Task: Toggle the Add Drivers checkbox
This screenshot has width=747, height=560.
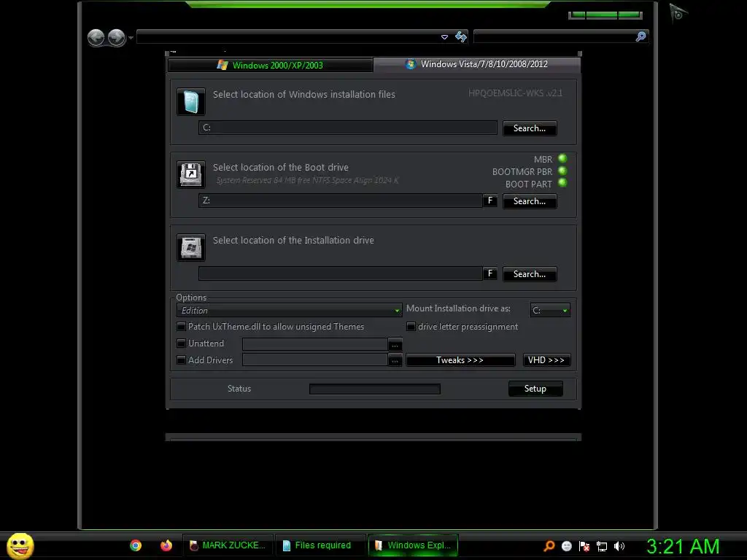Action: click(181, 360)
